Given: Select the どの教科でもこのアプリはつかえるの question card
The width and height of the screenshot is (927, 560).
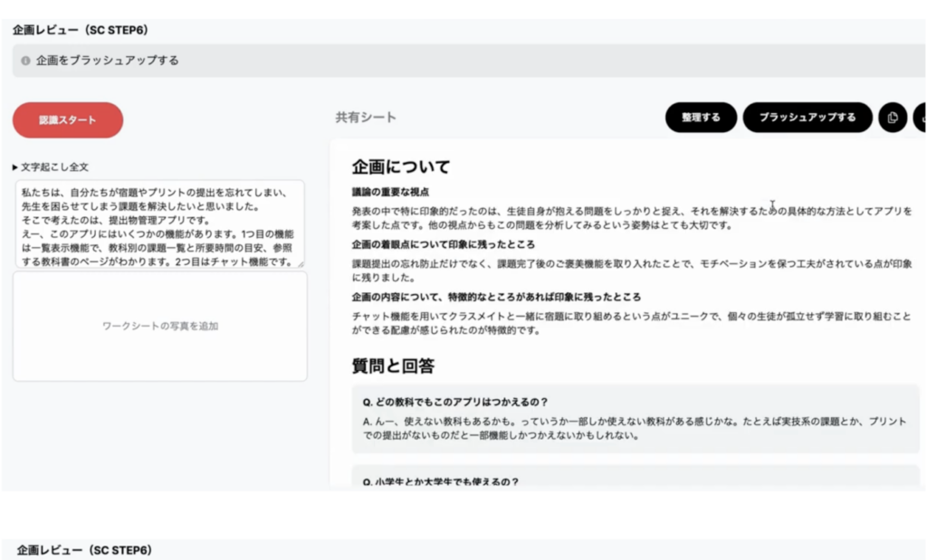Looking at the screenshot, I should (636, 418).
